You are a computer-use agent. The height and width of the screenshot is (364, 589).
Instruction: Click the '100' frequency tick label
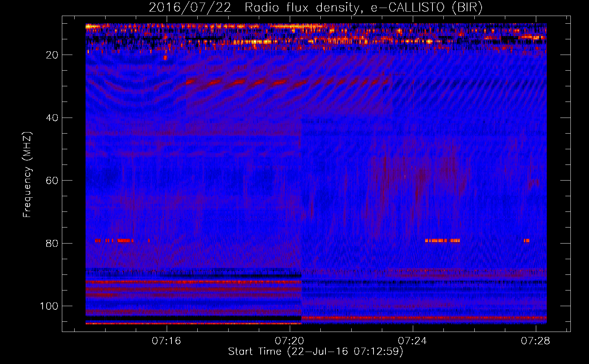coord(49,306)
